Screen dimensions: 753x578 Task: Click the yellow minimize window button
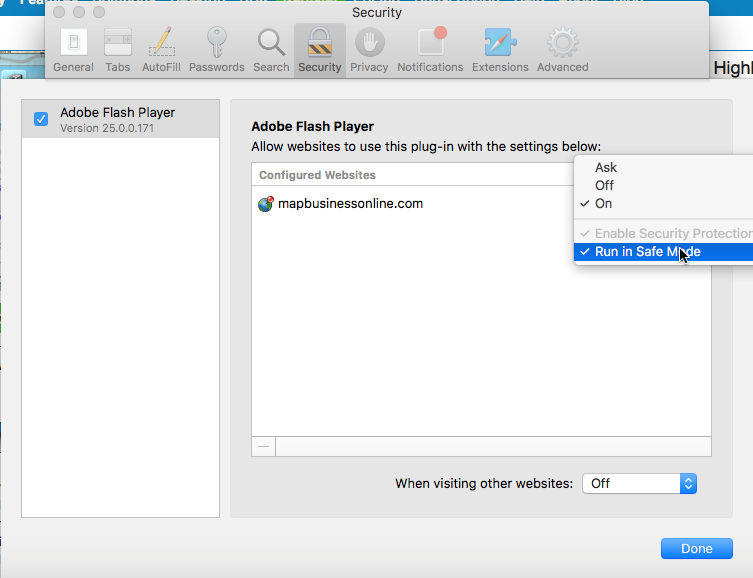click(x=79, y=12)
